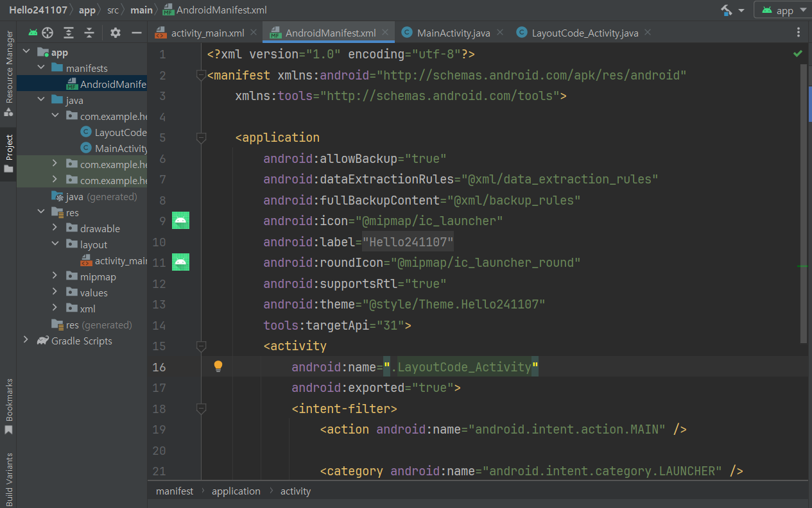This screenshot has height=508, width=812.
Task: Click src breadcrumb in navigation bar
Action: click(x=113, y=10)
